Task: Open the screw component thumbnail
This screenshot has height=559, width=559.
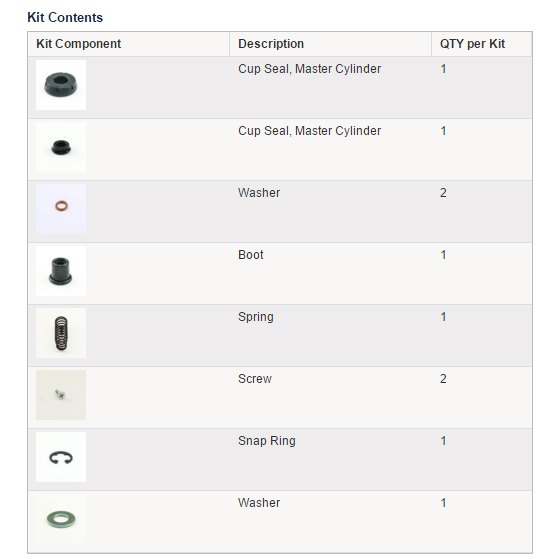Action: click(61, 395)
